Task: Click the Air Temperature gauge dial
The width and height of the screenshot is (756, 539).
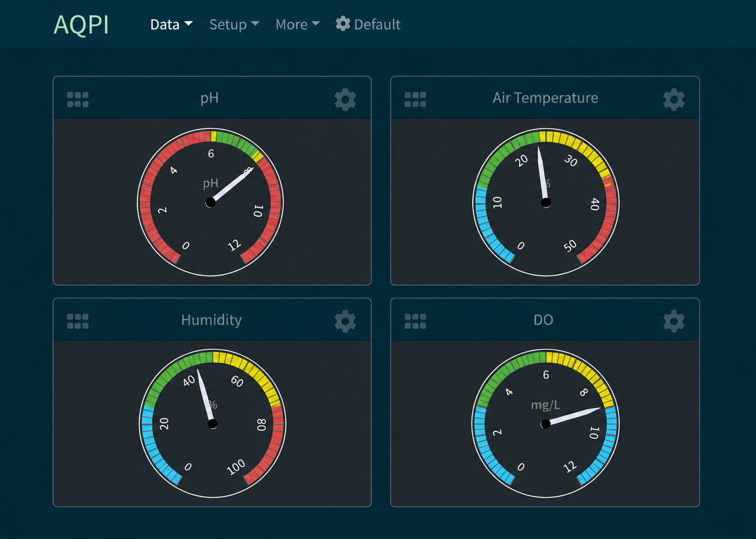Action: tap(546, 202)
